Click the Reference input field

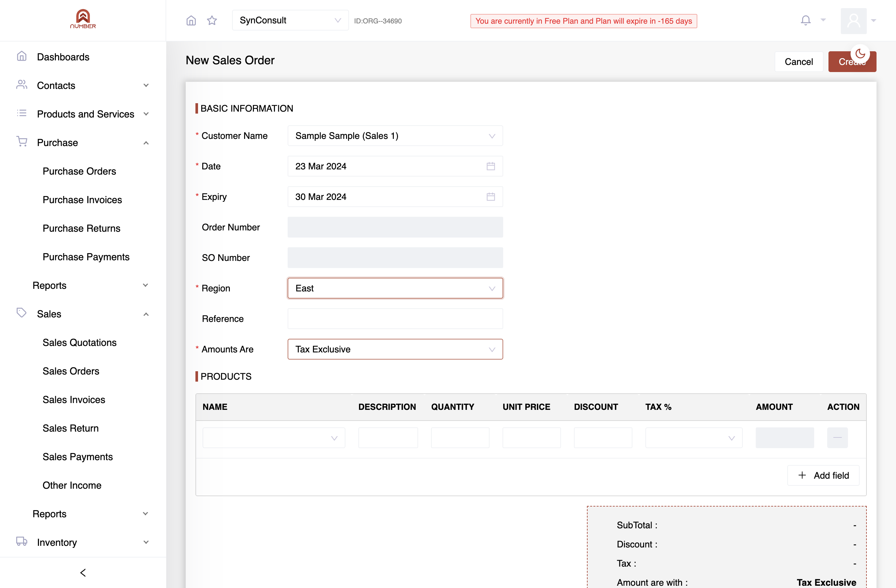[395, 319]
